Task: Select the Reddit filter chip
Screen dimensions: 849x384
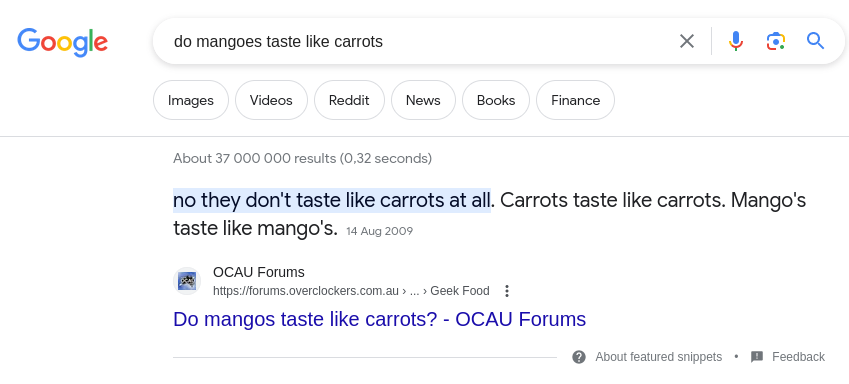Action: pyautogui.click(x=349, y=100)
